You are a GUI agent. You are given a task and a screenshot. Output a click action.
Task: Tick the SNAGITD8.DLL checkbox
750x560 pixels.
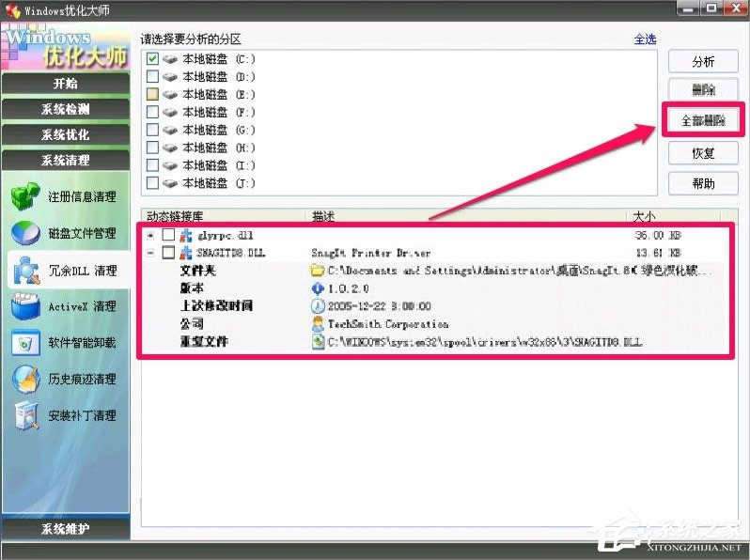pyautogui.click(x=168, y=252)
